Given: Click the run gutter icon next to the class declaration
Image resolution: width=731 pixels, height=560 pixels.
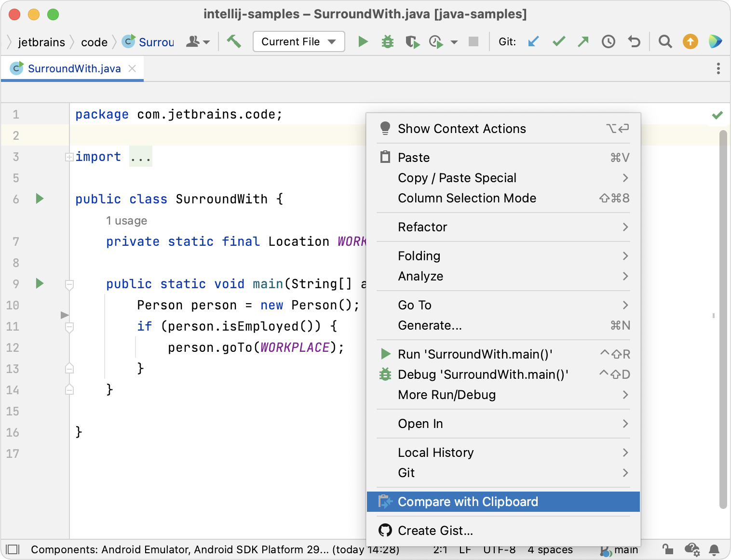Looking at the screenshot, I should tap(40, 199).
